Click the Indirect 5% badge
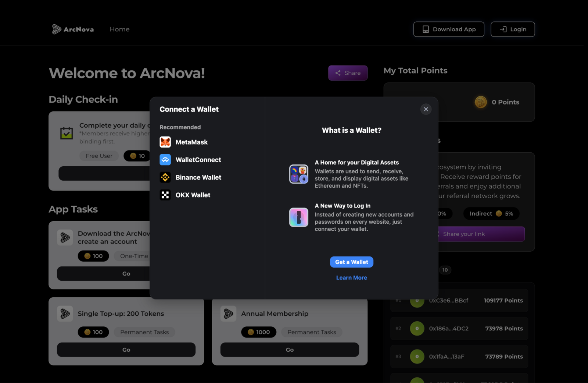The height and width of the screenshot is (383, 588). click(x=491, y=213)
